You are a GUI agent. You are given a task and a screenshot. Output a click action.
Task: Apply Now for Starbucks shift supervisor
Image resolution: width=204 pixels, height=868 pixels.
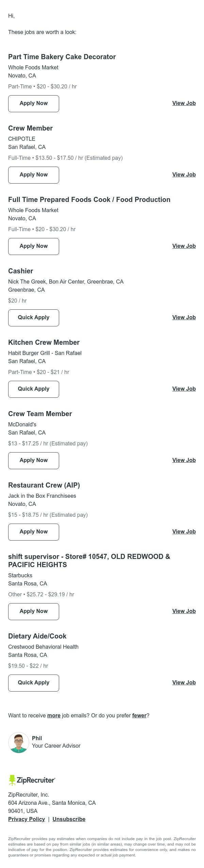coord(34,612)
